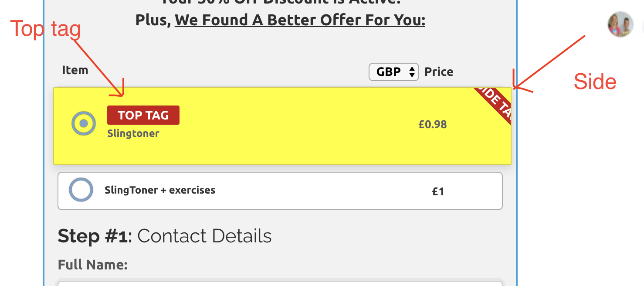644x286 pixels.
Task: Open the GBP currency dropdown
Action: coord(393,72)
